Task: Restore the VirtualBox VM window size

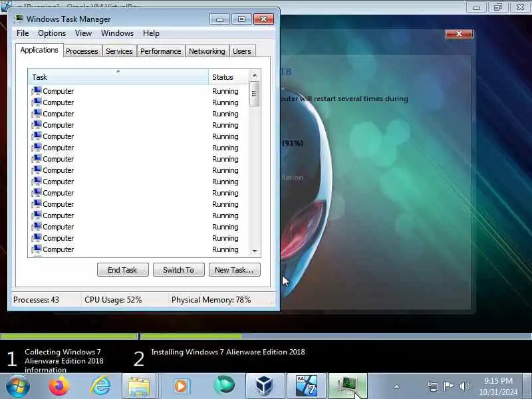Action: (498, 7)
